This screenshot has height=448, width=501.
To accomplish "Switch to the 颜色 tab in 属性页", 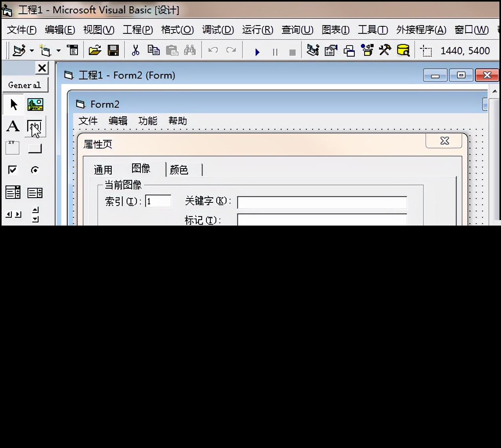I will [179, 170].
